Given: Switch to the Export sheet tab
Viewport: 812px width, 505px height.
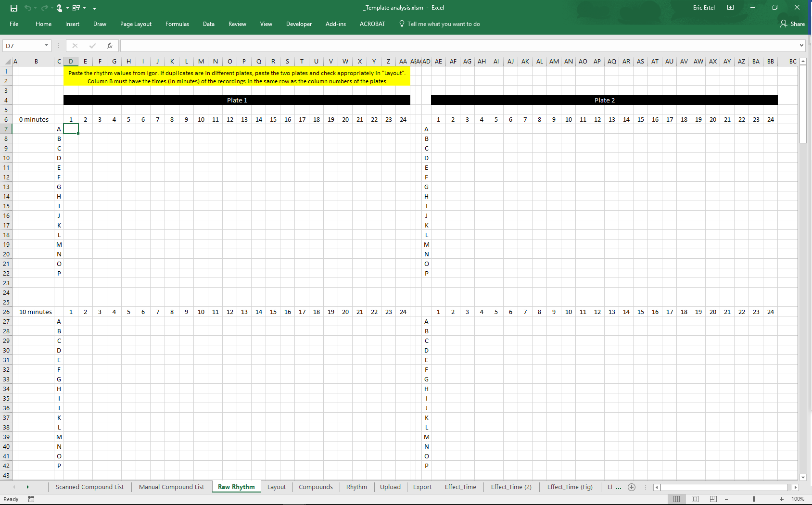Looking at the screenshot, I should click(422, 487).
